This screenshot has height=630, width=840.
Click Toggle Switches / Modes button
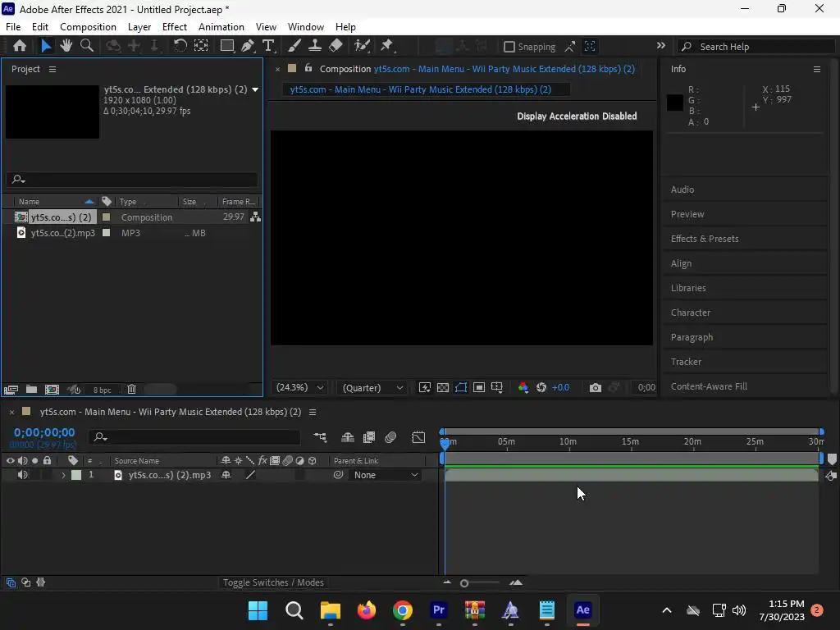click(x=273, y=582)
